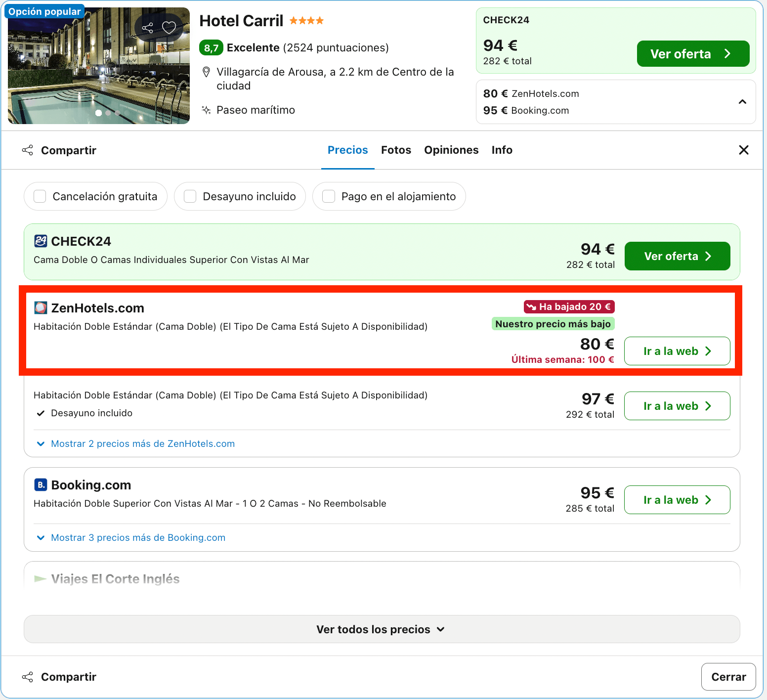The image size is (767, 700).
Task: Click the Cerrar button
Action: 728,677
